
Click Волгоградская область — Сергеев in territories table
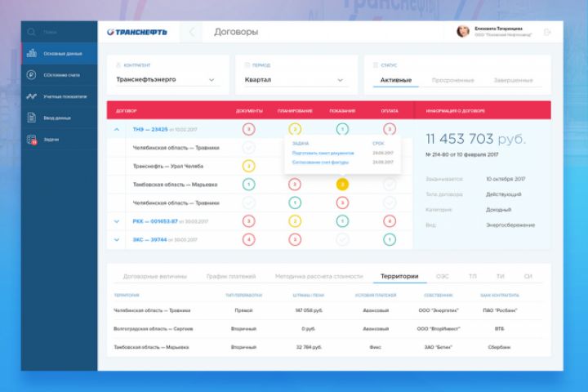point(153,328)
